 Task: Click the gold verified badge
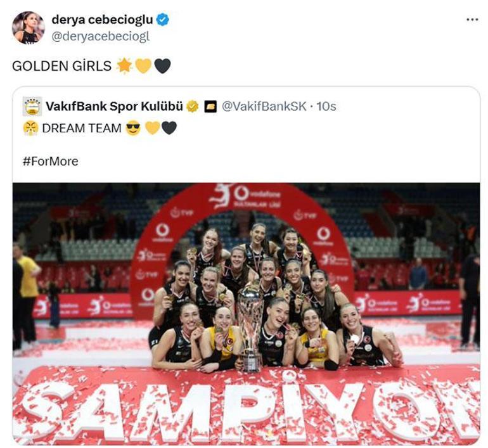pyautogui.click(x=192, y=106)
